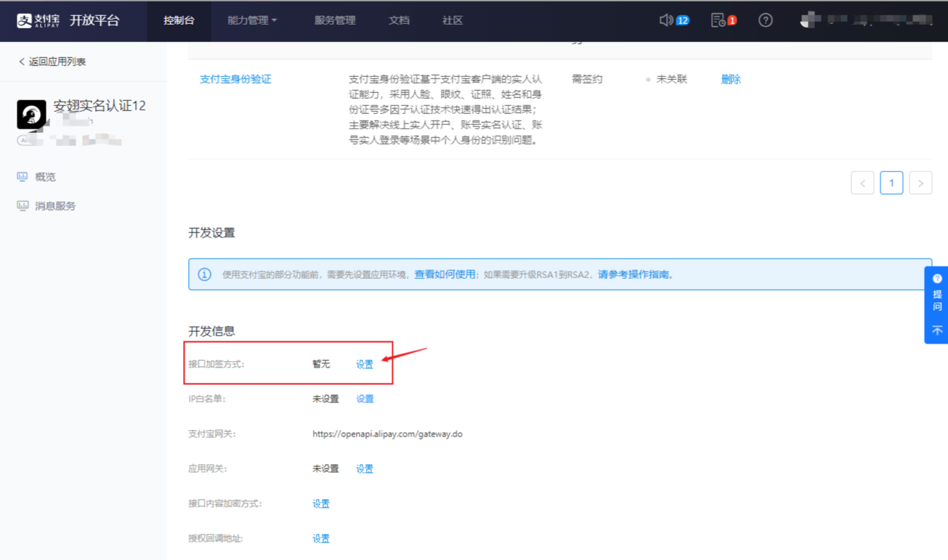Viewport: 948px width, 560px height.
Task: Select 概览 in the sidebar
Action: click(45, 176)
